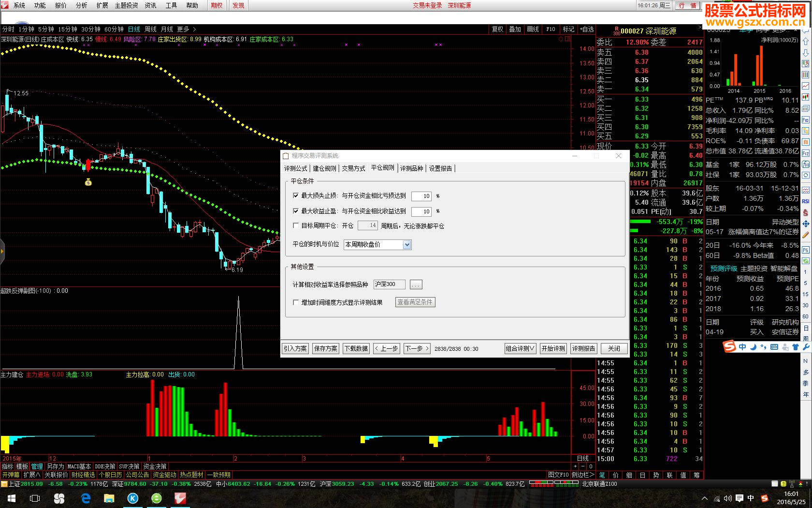Click 评测报告 button

(583, 348)
